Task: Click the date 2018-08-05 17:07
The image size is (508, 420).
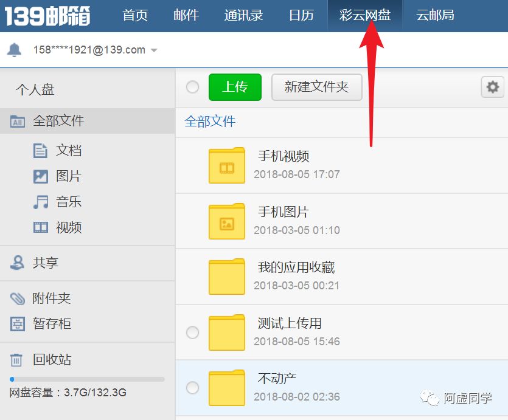Action: tap(297, 174)
